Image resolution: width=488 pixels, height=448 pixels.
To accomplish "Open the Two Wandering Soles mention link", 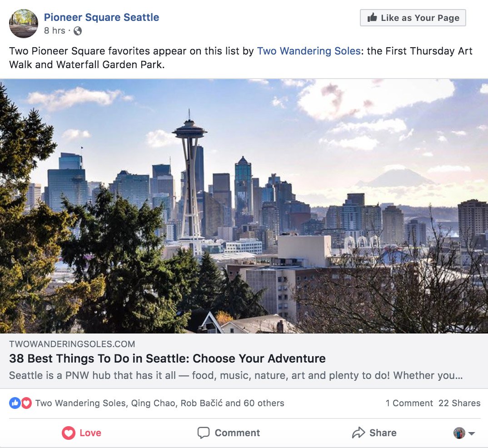I will (309, 51).
